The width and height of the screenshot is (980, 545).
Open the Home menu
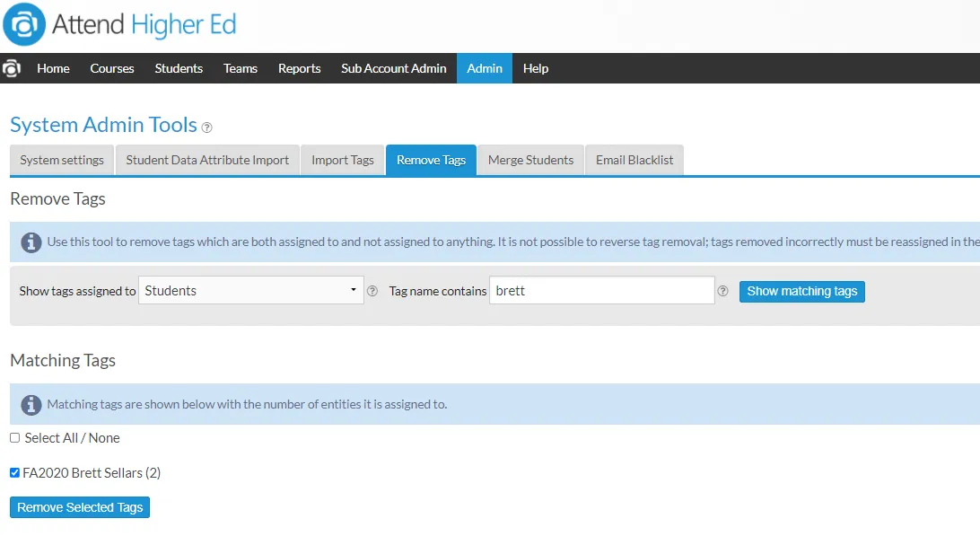click(x=53, y=68)
